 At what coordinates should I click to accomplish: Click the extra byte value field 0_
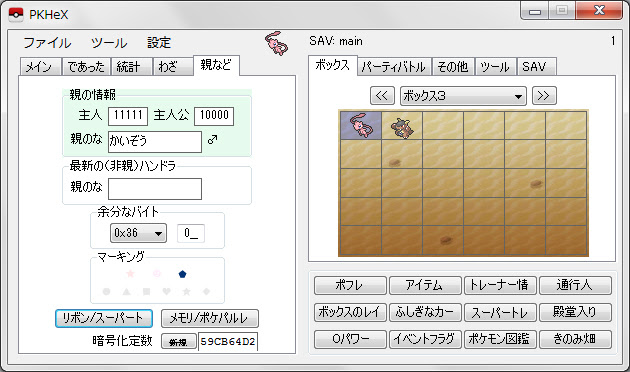pyautogui.click(x=191, y=233)
